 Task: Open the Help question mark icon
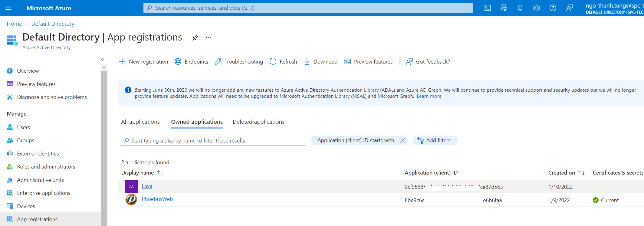[x=553, y=8]
